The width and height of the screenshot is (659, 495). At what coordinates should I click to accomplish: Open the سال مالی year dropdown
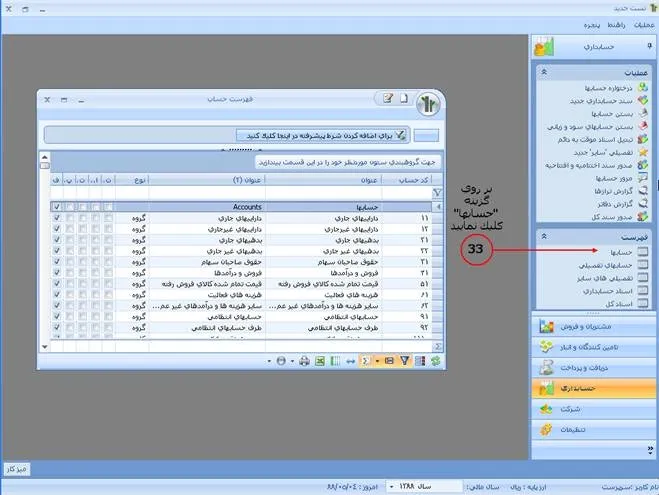pyautogui.click(x=392, y=487)
